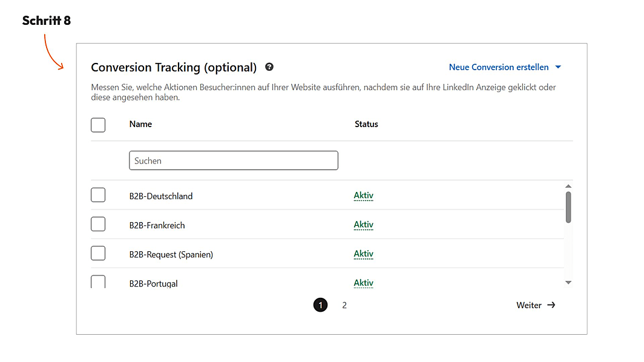Open the Neue Conversion erstellen dropdown

point(499,67)
